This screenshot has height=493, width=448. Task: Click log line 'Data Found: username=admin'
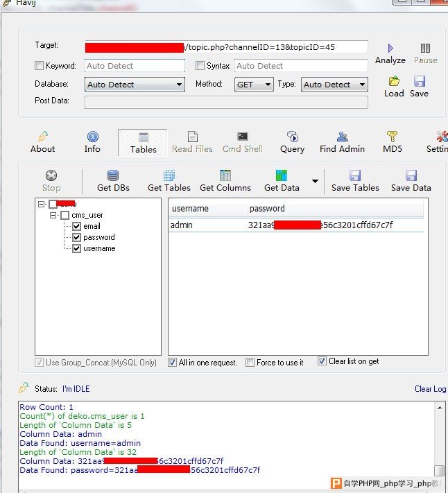(x=80, y=443)
